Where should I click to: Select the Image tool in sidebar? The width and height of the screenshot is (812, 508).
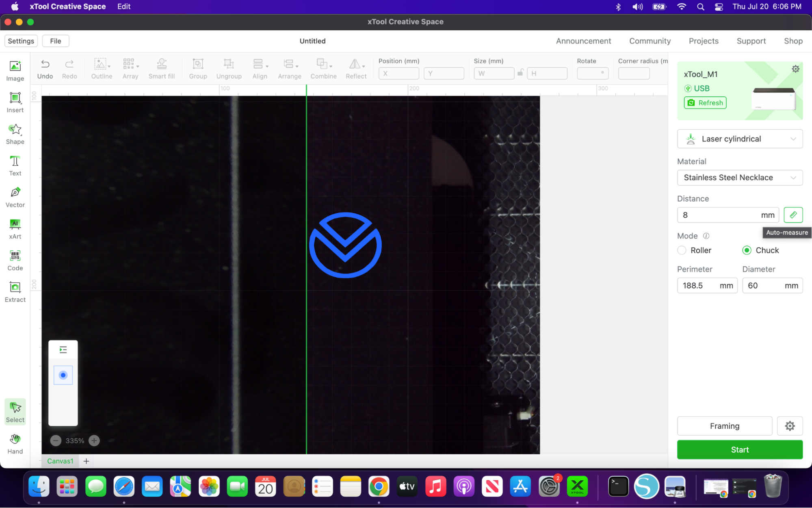pyautogui.click(x=15, y=71)
